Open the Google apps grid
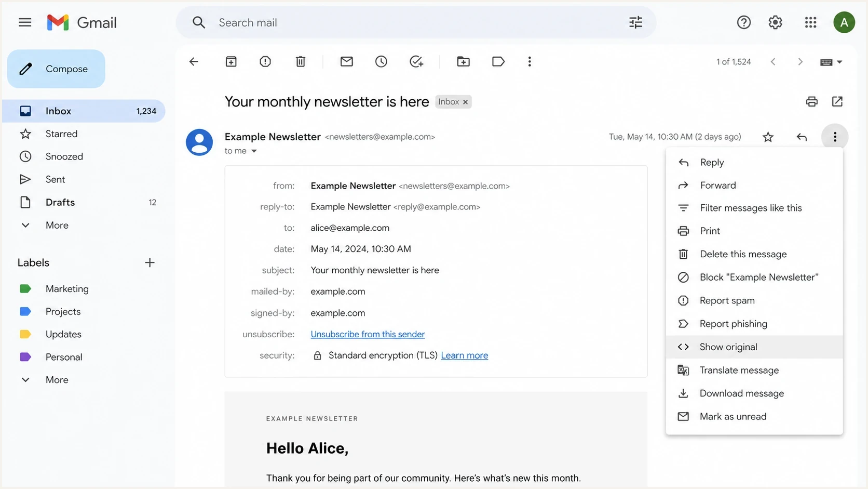Screen dimensions: 868x489 point(810,22)
